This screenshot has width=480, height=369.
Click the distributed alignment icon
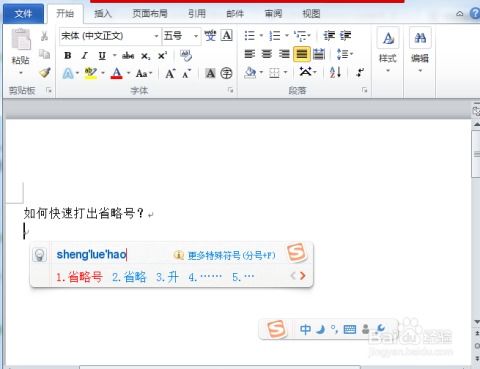[x=319, y=54]
